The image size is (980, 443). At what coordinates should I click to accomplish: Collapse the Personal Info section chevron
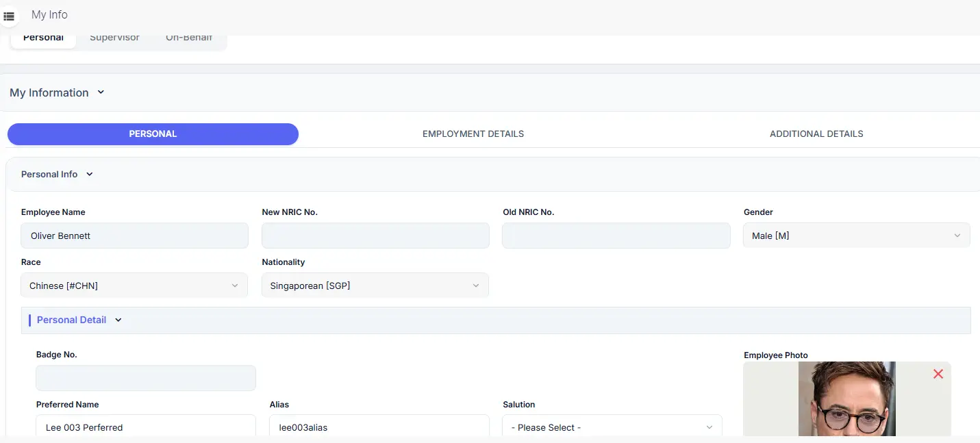point(89,174)
